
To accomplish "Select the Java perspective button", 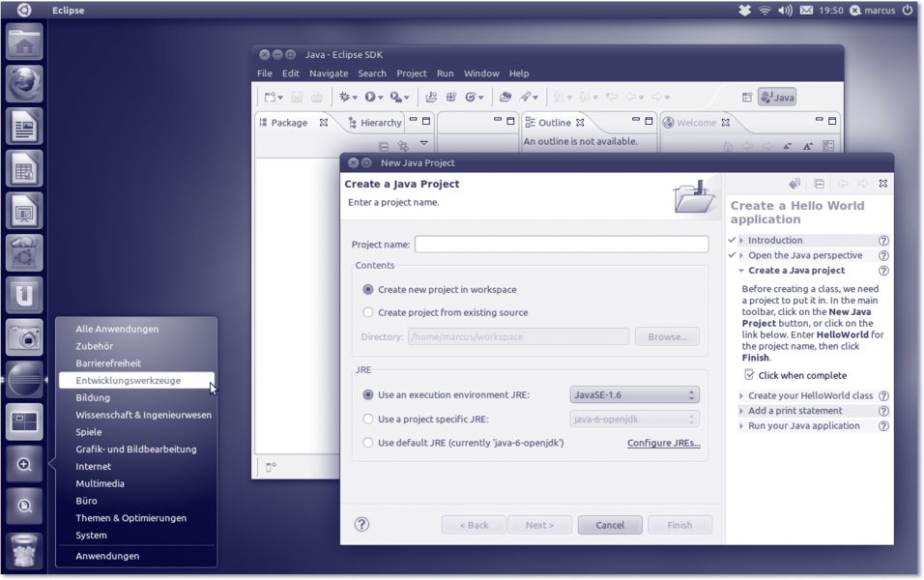I will point(777,97).
